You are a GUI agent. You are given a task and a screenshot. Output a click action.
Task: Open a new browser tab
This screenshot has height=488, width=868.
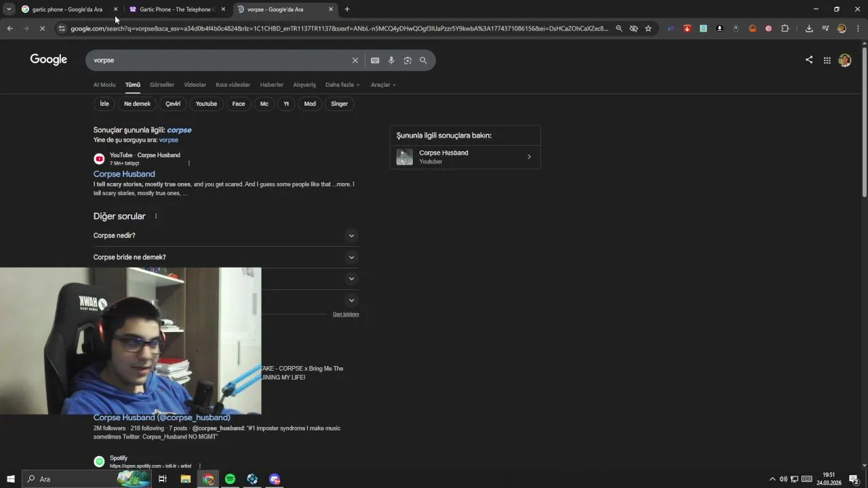(347, 9)
